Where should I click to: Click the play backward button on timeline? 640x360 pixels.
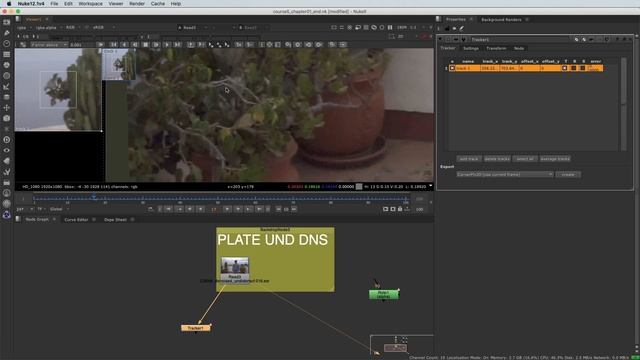click(200, 209)
